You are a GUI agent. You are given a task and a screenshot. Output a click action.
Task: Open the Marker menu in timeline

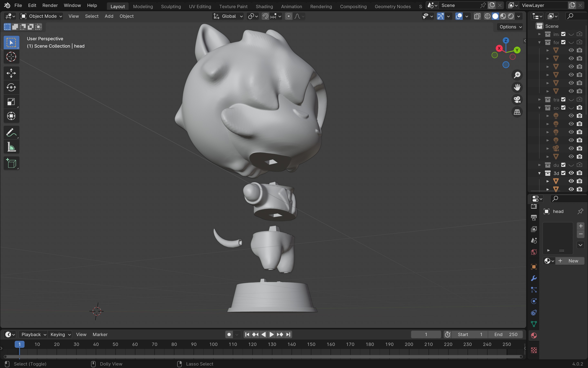pos(100,334)
